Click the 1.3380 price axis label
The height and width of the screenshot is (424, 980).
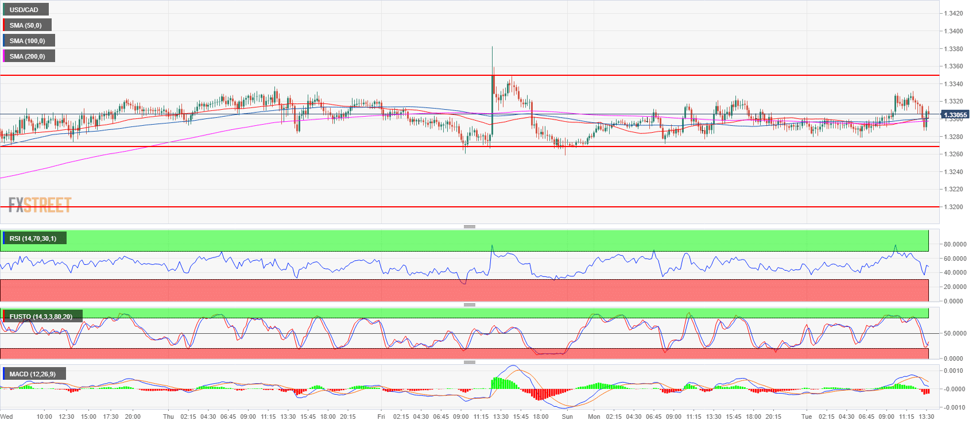tap(954, 49)
